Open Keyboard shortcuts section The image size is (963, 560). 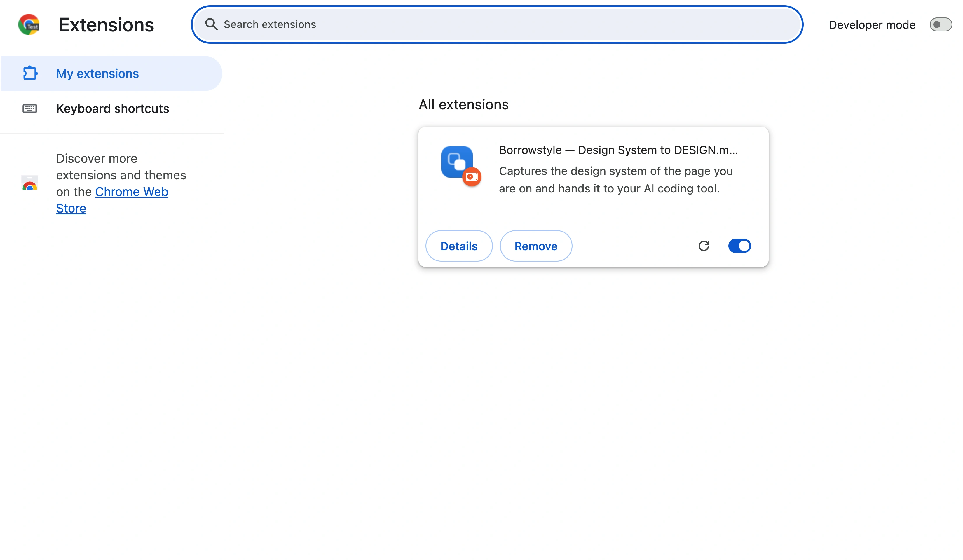tap(111, 109)
